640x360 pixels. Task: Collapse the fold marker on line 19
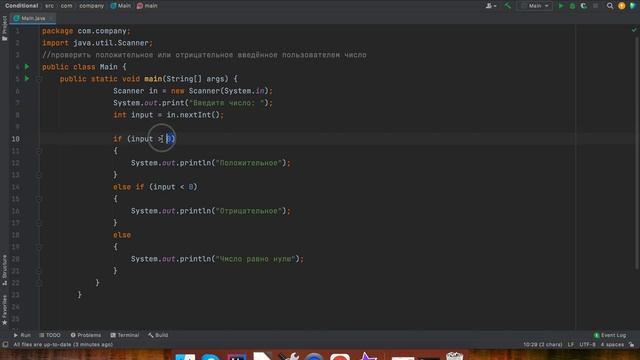39,247
